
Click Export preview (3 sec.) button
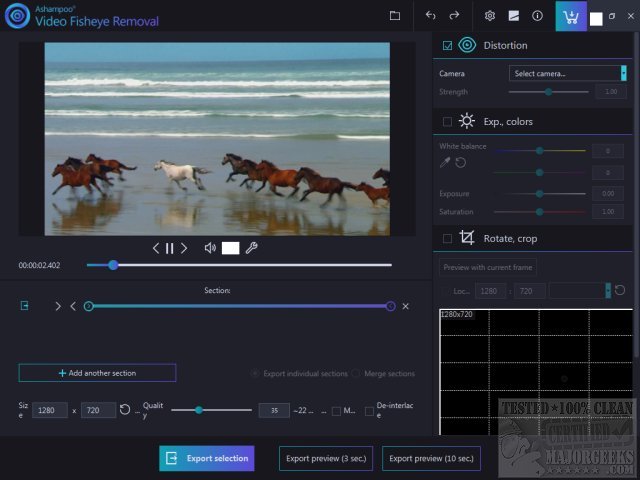pyautogui.click(x=325, y=458)
